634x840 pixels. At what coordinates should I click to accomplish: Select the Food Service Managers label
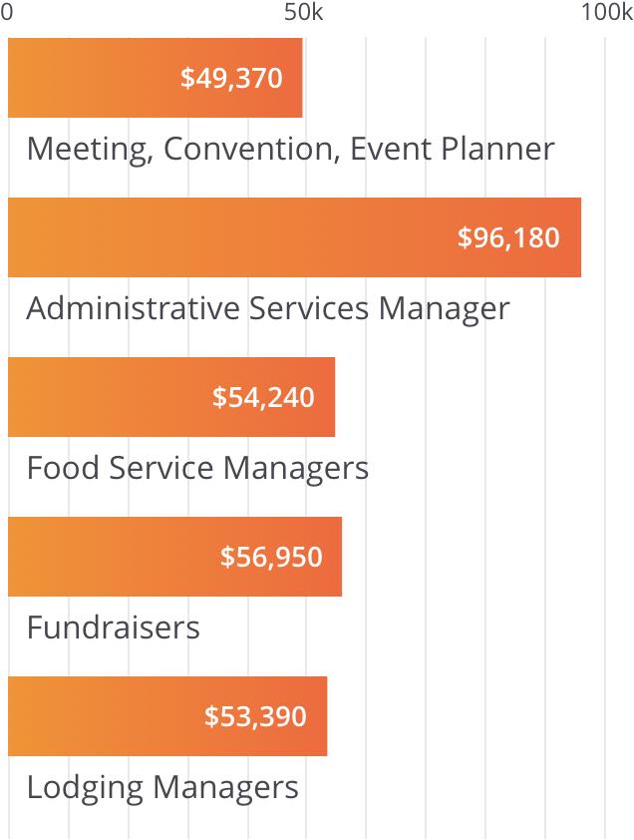pyautogui.click(x=197, y=468)
